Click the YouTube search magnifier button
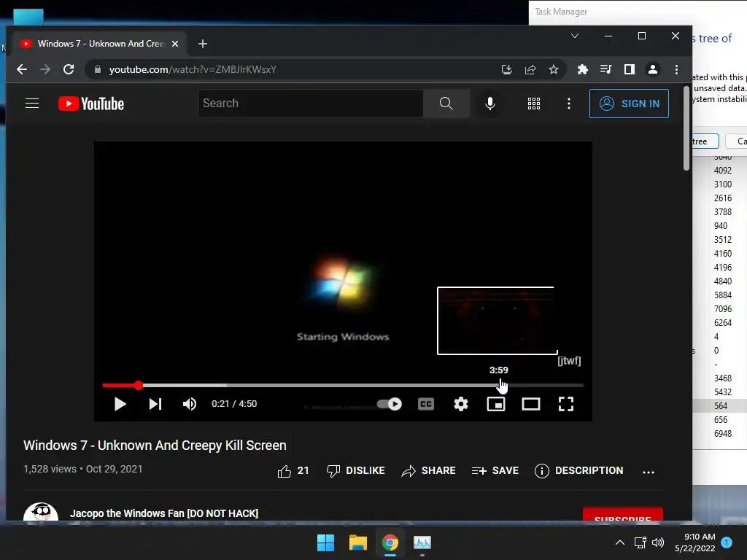This screenshot has width=747, height=560. 446,104
